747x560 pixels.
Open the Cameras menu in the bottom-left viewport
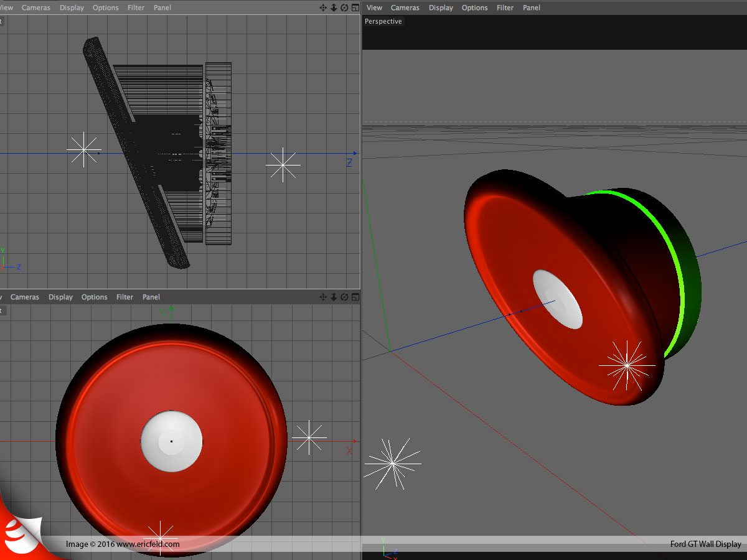pyautogui.click(x=25, y=297)
